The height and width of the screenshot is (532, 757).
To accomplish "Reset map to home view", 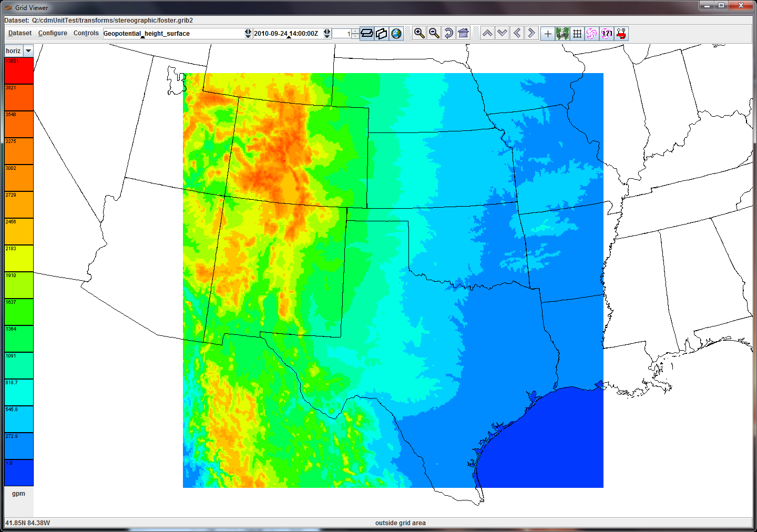I will 463,34.
